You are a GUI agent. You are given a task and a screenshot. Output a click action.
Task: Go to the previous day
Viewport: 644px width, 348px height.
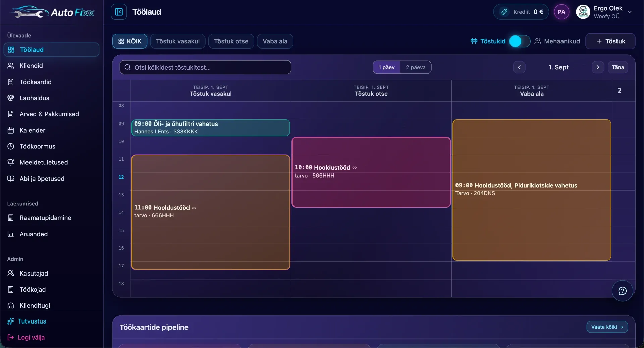pyautogui.click(x=519, y=67)
